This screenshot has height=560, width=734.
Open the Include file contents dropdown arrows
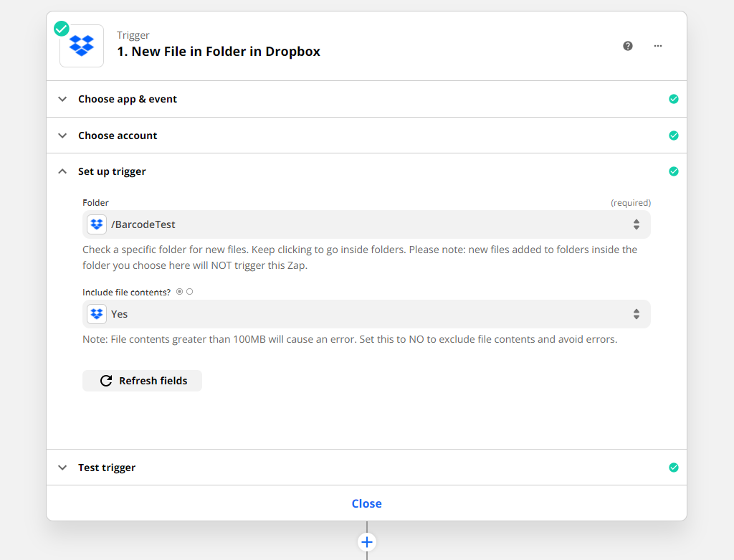636,314
